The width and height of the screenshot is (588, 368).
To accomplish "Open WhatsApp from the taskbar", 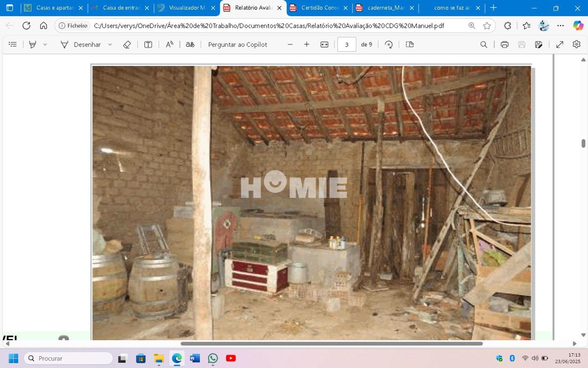I will pos(213,358).
